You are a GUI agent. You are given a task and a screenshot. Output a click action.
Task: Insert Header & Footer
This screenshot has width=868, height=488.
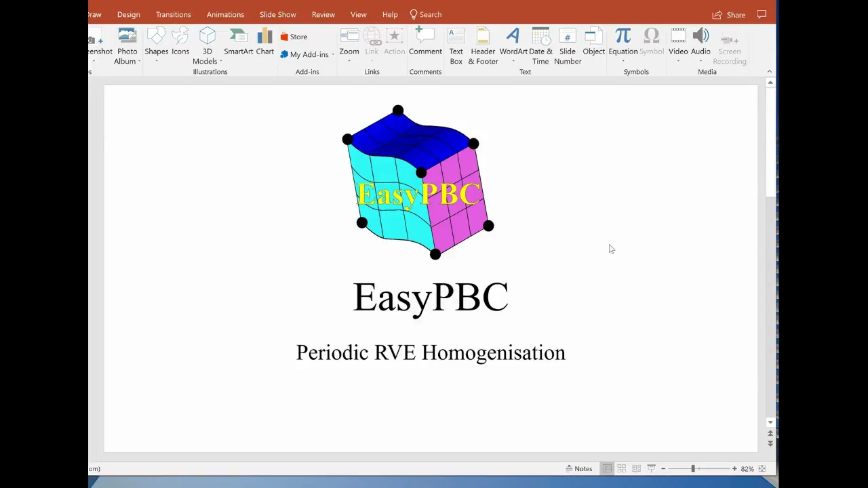tap(483, 45)
